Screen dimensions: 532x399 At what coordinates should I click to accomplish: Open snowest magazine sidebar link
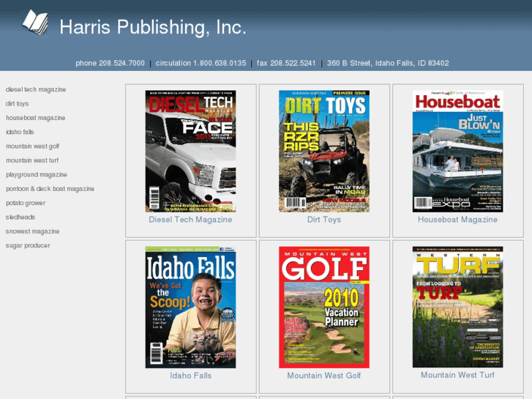coord(33,231)
